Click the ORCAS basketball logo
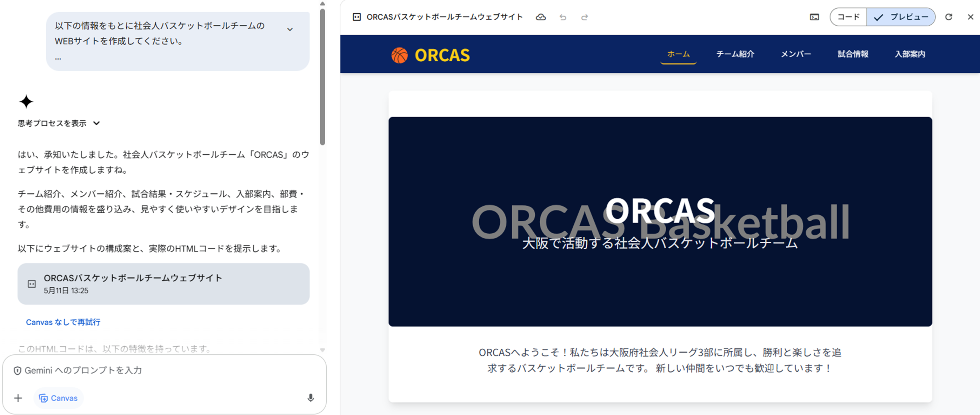The width and height of the screenshot is (980, 415). (430, 55)
